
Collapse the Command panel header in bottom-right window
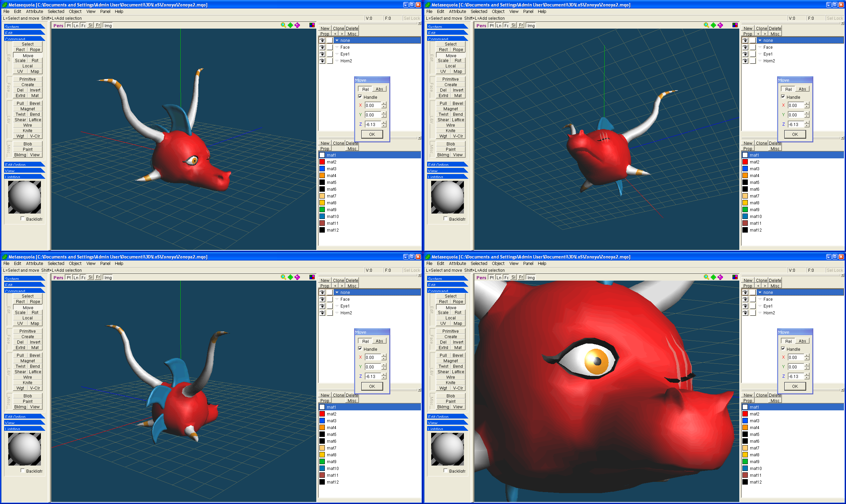tap(448, 291)
